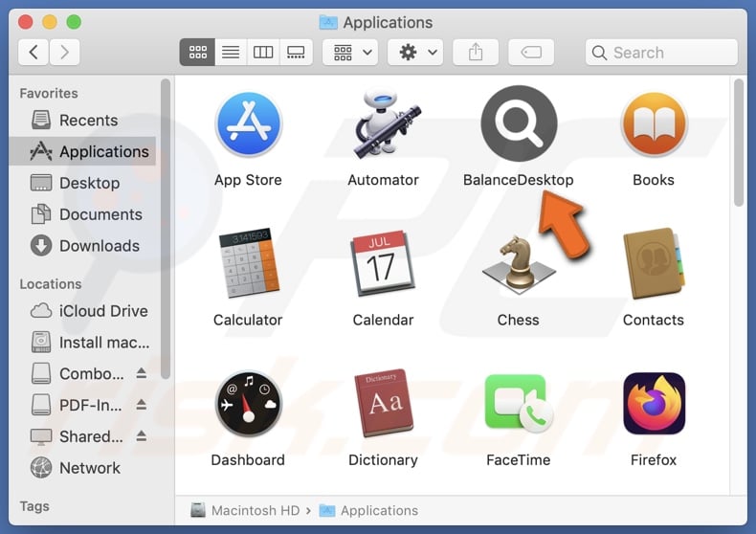Image resolution: width=756 pixels, height=534 pixels.
Task: Select the Dictionary book icon
Action: [x=384, y=403]
